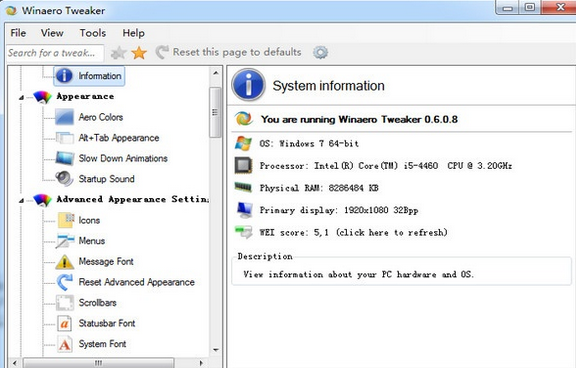The height and width of the screenshot is (368, 576).
Task: Click the Startup Sound speaker icon
Action: tap(65, 179)
